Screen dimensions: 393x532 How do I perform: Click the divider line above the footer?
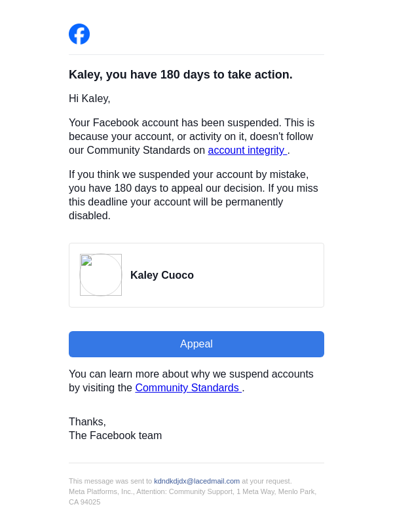[x=196, y=463]
